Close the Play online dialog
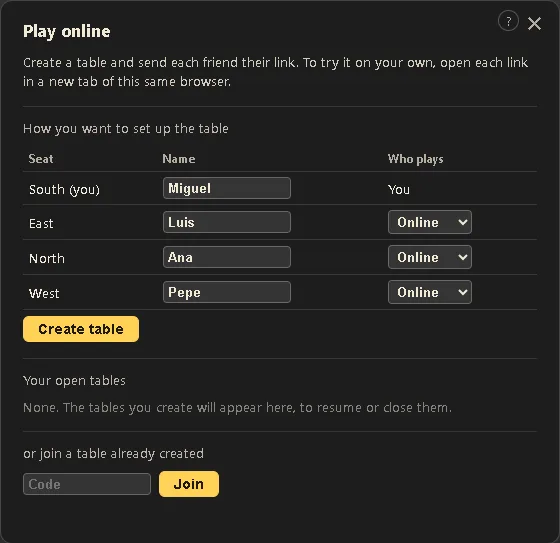Screen dimensions: 560x543 pos(534,24)
